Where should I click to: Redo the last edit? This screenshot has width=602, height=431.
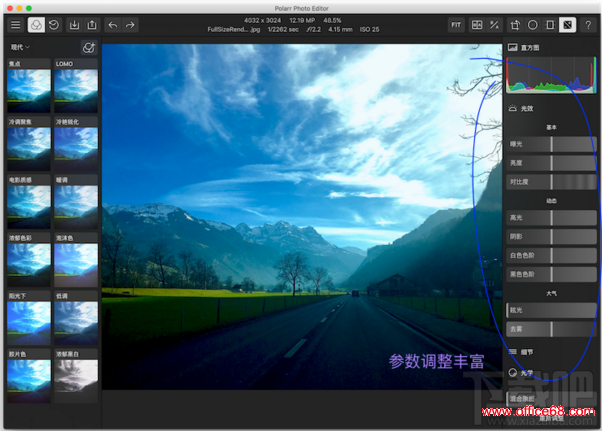[130, 25]
